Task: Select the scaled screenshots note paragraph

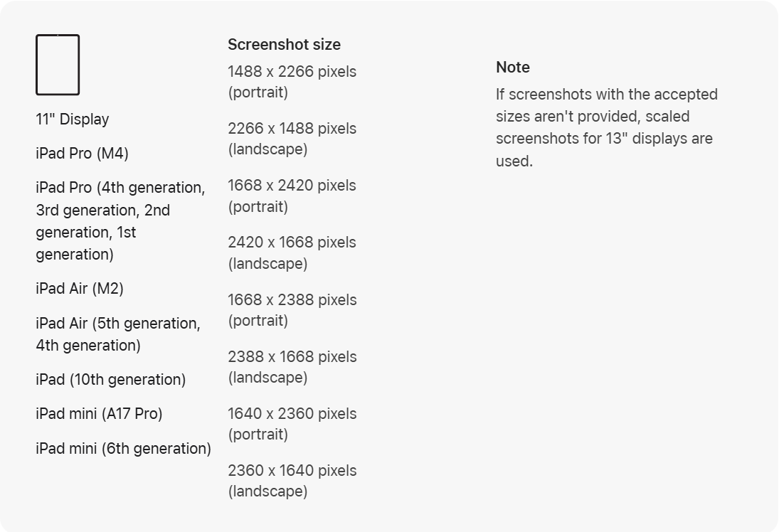Action: (x=607, y=127)
